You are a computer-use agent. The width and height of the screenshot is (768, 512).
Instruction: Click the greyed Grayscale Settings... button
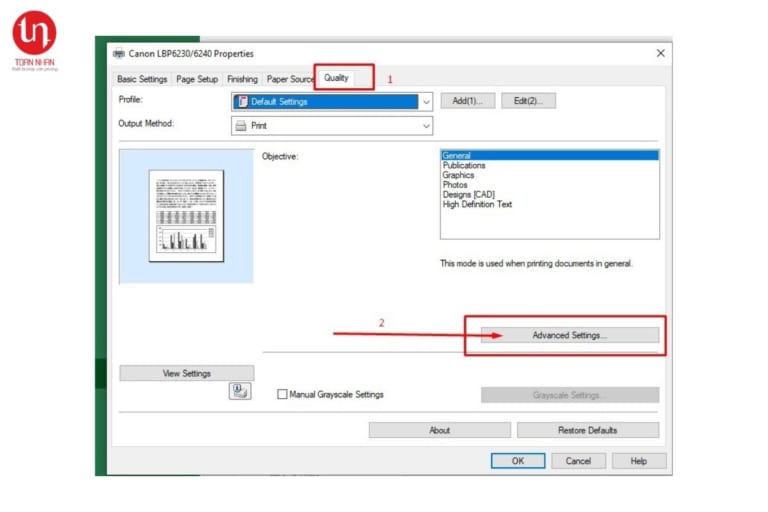click(570, 395)
